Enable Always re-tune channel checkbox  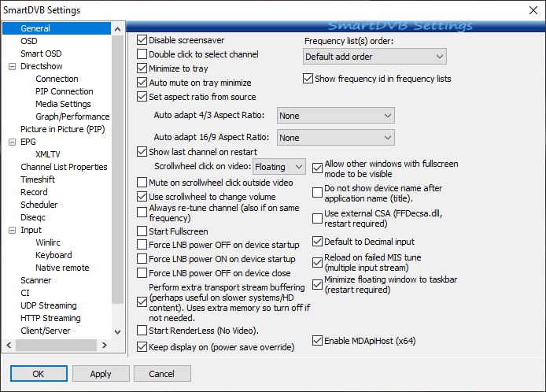[142, 213]
